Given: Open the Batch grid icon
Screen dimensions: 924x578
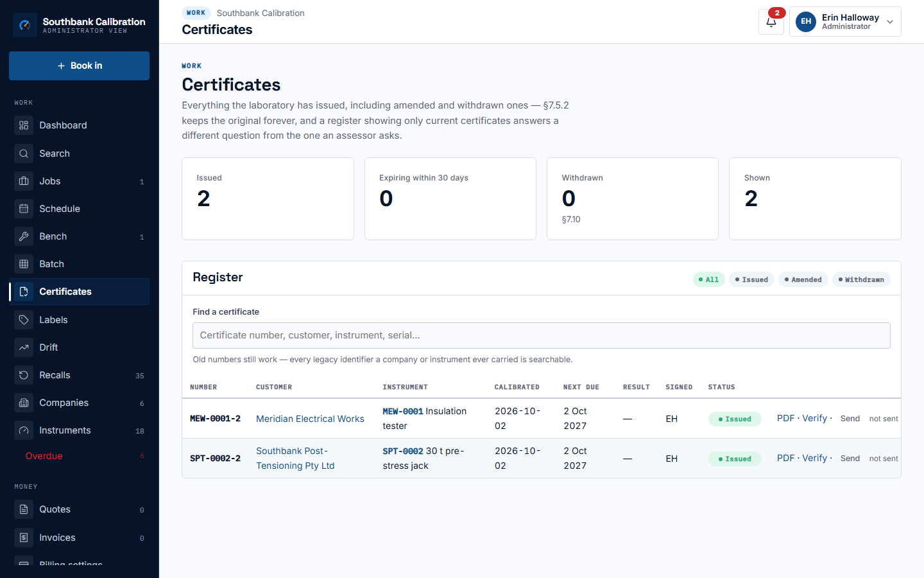Looking at the screenshot, I should pos(24,264).
